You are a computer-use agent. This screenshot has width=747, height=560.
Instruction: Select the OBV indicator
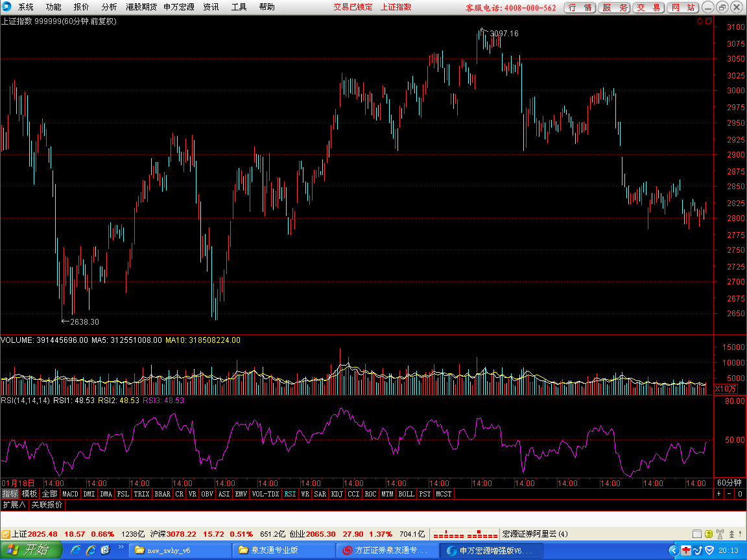pos(207,494)
